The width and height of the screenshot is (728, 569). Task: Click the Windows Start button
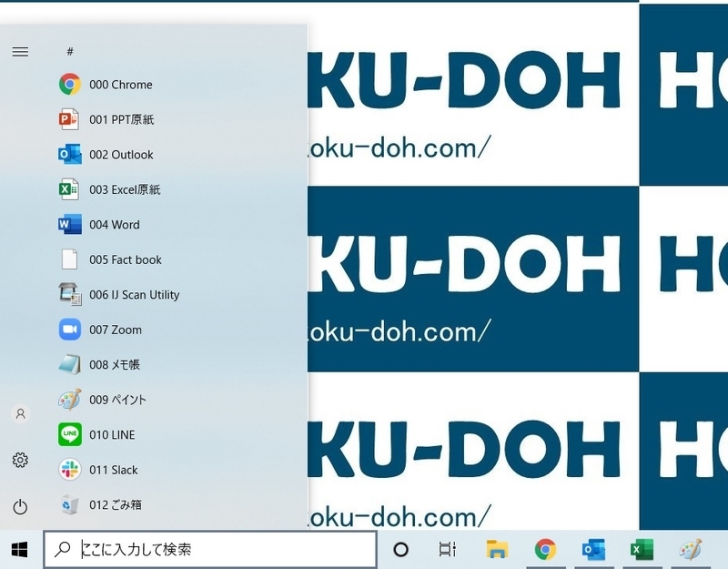click(19, 550)
